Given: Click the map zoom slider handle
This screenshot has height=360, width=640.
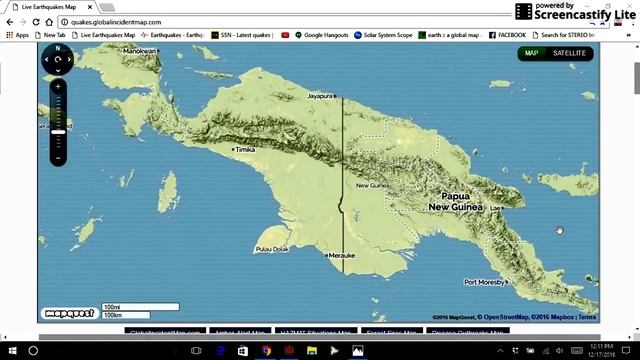Looking at the screenshot, I should (58, 132).
